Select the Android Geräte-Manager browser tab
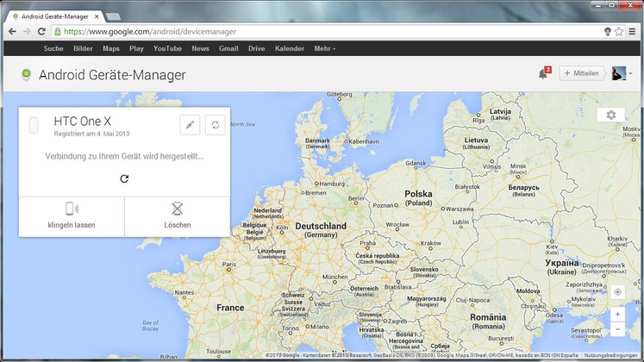The image size is (644, 362). pyautogui.click(x=54, y=17)
